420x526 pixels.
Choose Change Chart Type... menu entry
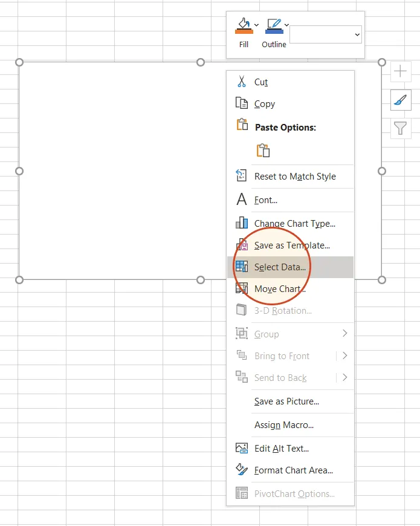(294, 223)
